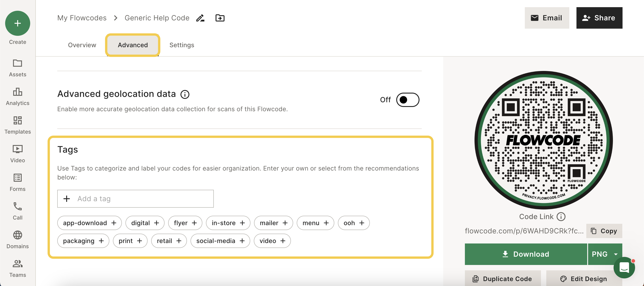Click the Add a tag input field
644x286 pixels.
(x=136, y=199)
